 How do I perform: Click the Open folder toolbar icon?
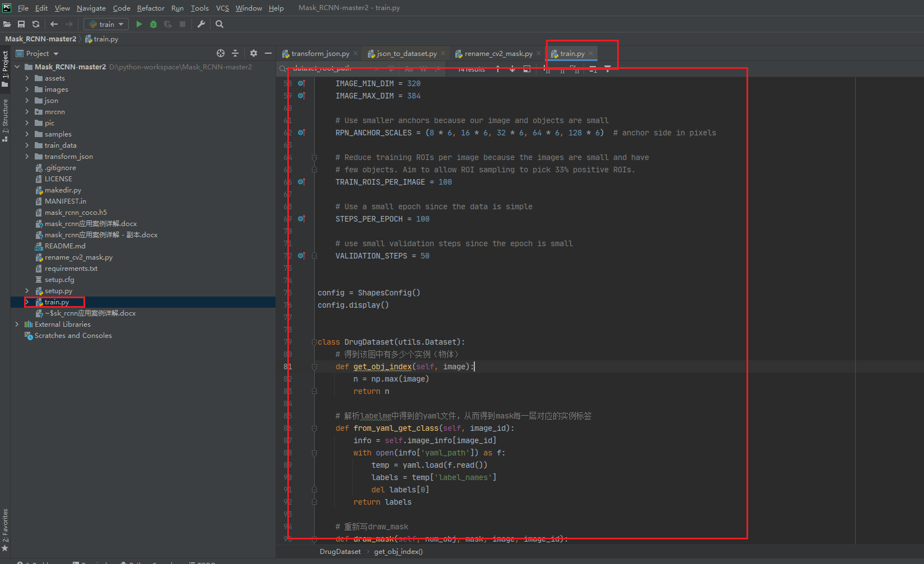point(7,24)
